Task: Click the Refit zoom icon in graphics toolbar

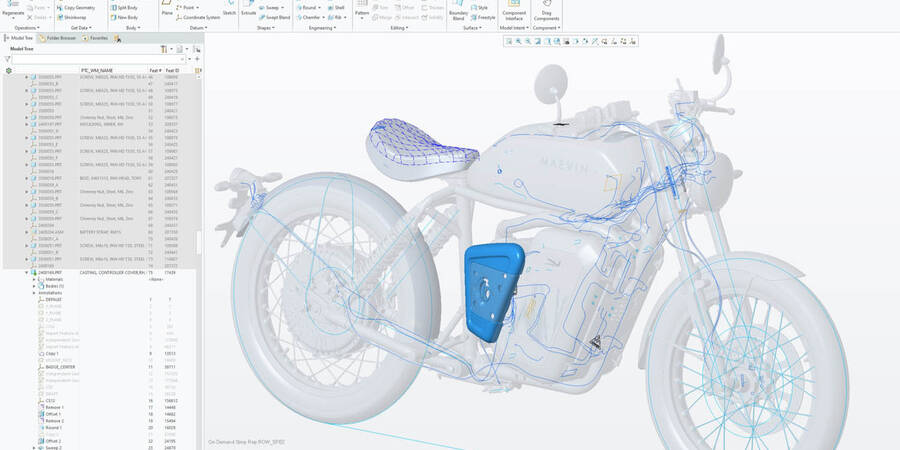Action: 508,42
